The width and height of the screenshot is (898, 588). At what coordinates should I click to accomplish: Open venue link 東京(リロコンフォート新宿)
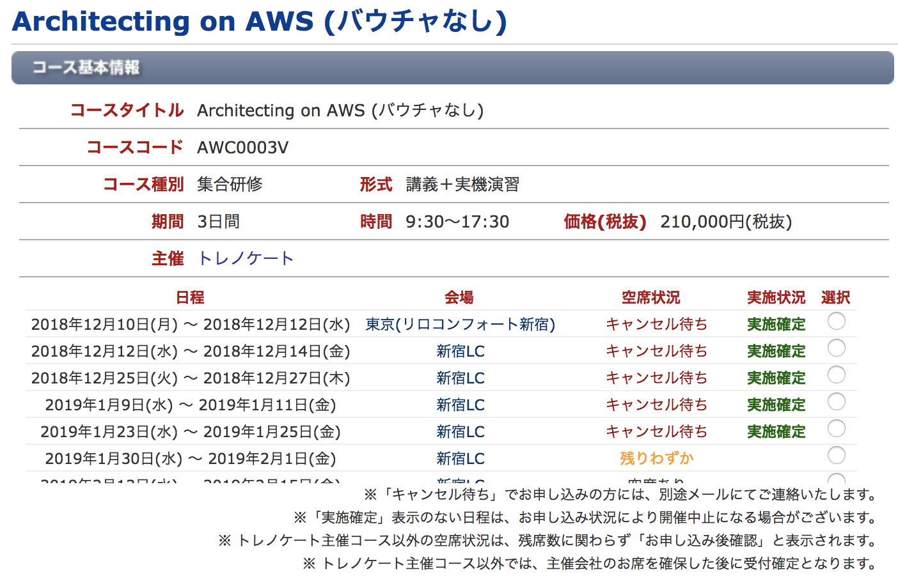(460, 324)
